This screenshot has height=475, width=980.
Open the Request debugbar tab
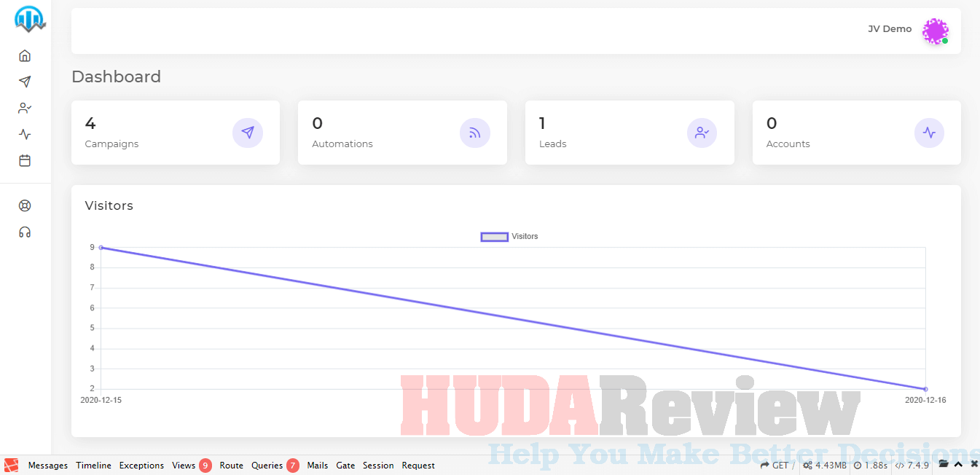(418, 466)
